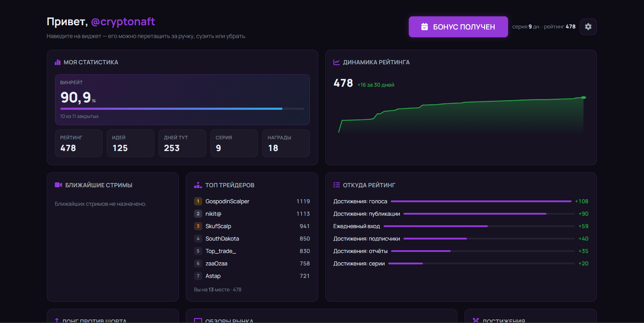The image size is (644, 323).
Task: Click the Достижения: голоса progress bar
Action: click(481, 201)
